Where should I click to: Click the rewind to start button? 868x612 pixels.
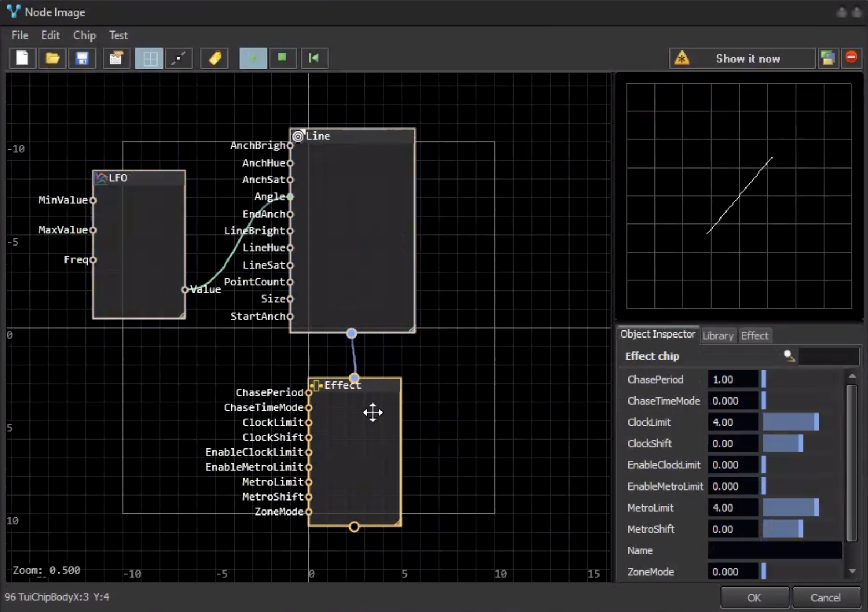pos(314,58)
